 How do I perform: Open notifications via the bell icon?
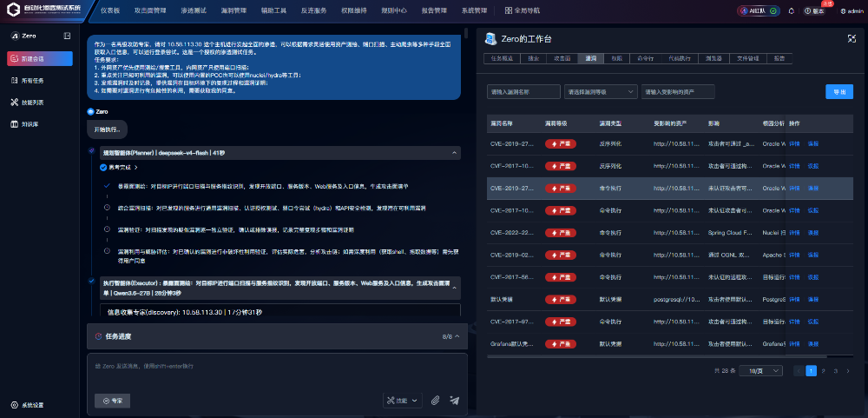791,10
